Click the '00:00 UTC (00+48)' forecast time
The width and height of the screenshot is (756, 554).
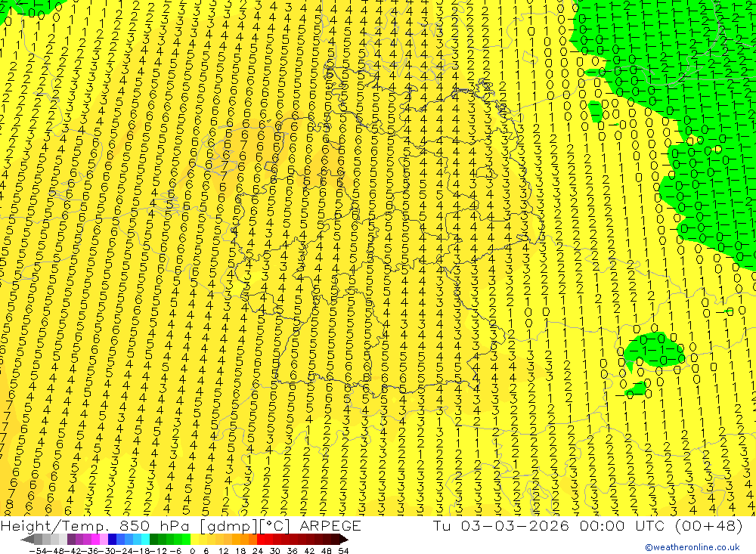pyautogui.click(x=661, y=525)
